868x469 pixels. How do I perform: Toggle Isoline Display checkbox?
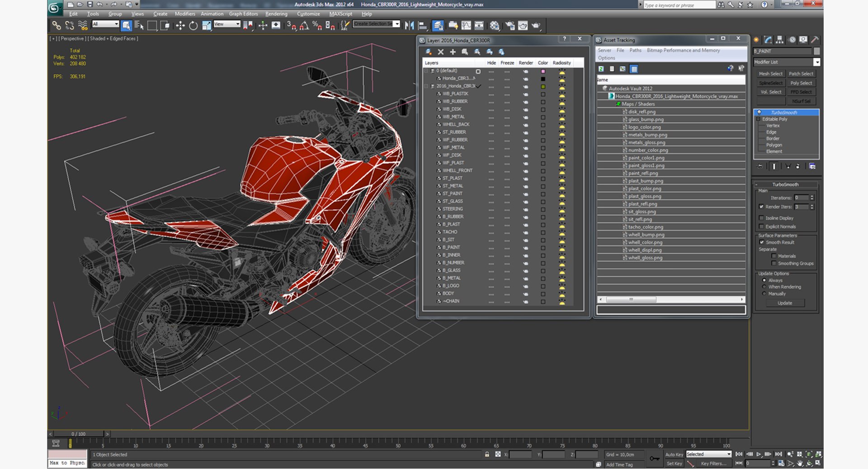[x=761, y=218]
